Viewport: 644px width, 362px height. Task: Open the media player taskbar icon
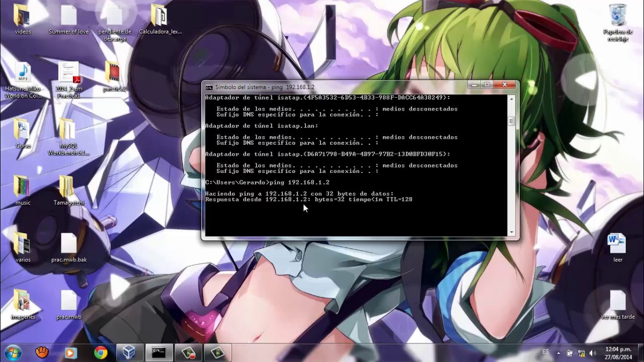click(x=71, y=352)
